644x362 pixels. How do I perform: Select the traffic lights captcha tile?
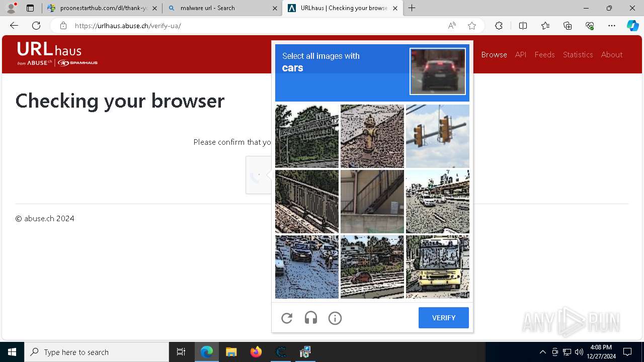click(438, 136)
